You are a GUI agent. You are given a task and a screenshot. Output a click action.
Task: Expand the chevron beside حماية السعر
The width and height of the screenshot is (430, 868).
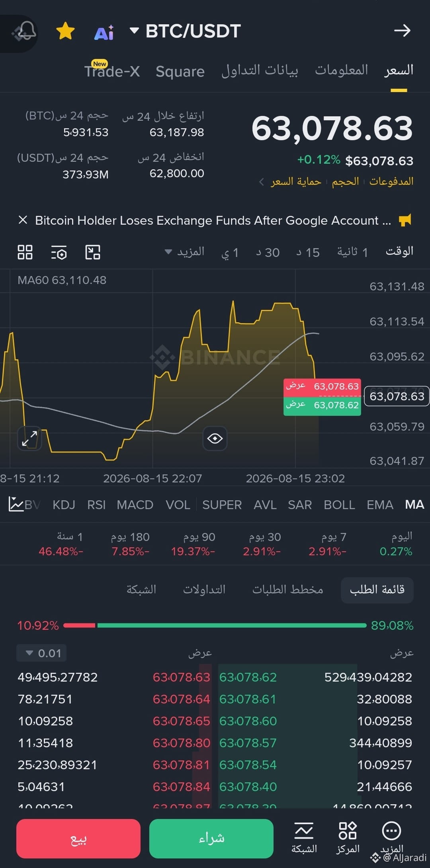pyautogui.click(x=262, y=182)
